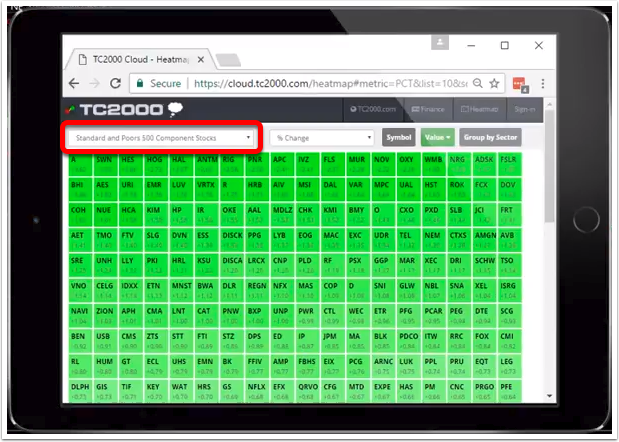
Task: Click the PDCO stock tile
Action: (408, 341)
